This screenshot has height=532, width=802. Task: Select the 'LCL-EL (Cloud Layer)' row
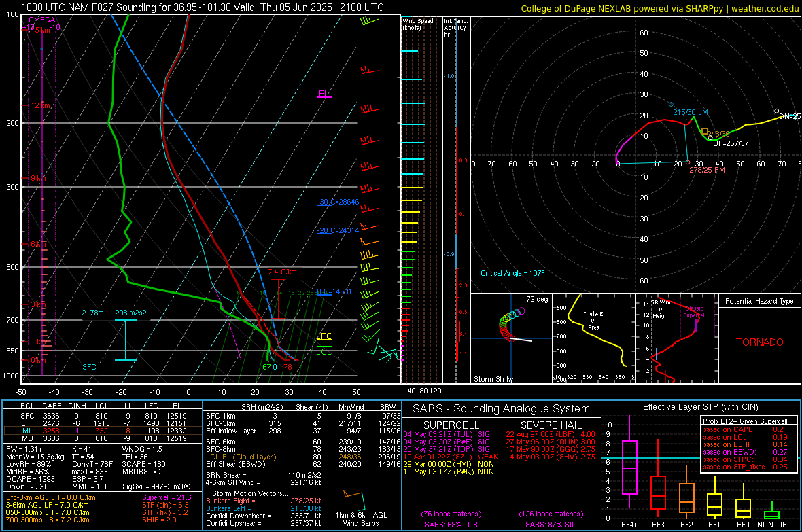[x=303, y=457]
